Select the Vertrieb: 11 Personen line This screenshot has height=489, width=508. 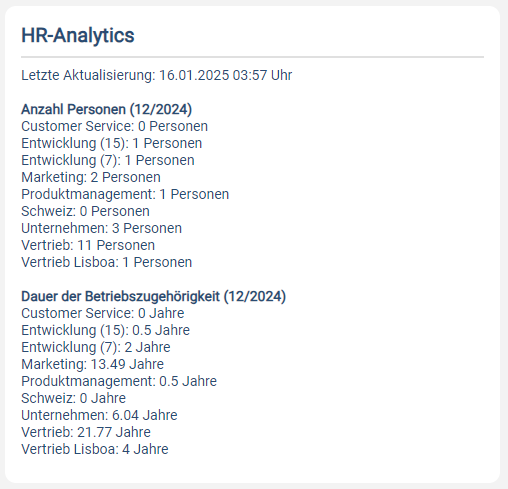point(88,245)
